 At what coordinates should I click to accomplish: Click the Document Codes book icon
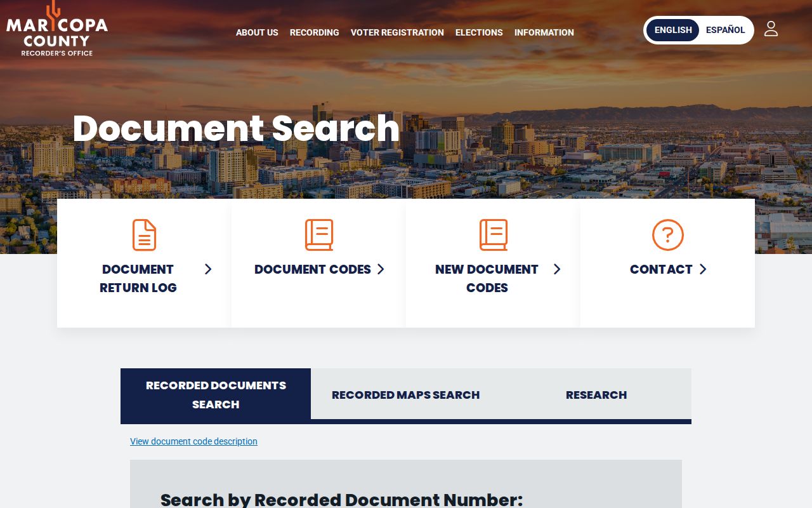(319, 235)
